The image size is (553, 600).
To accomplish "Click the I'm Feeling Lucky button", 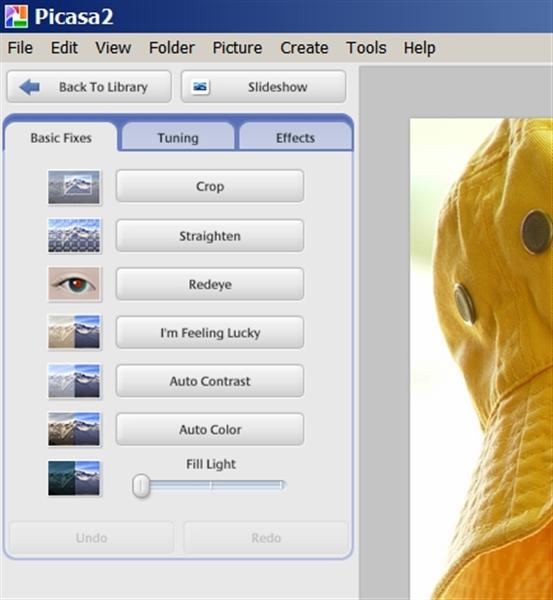I will tap(210, 333).
